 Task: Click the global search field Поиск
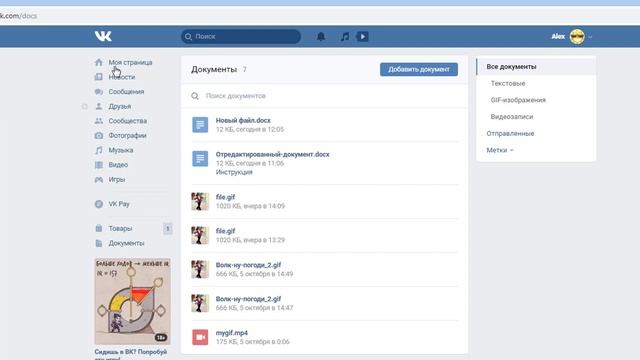coord(241,36)
